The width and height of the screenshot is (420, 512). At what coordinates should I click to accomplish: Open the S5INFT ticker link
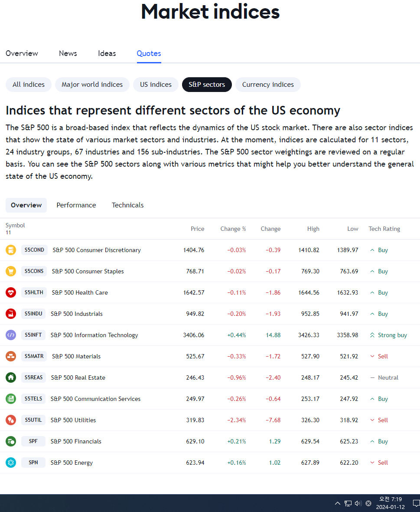click(x=33, y=335)
